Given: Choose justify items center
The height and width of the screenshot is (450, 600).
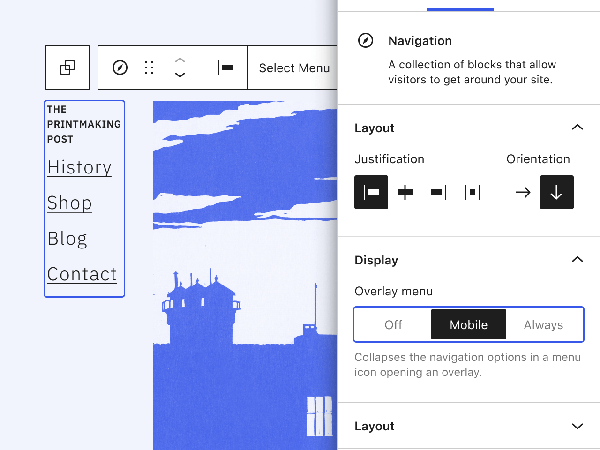Looking at the screenshot, I should (x=404, y=192).
